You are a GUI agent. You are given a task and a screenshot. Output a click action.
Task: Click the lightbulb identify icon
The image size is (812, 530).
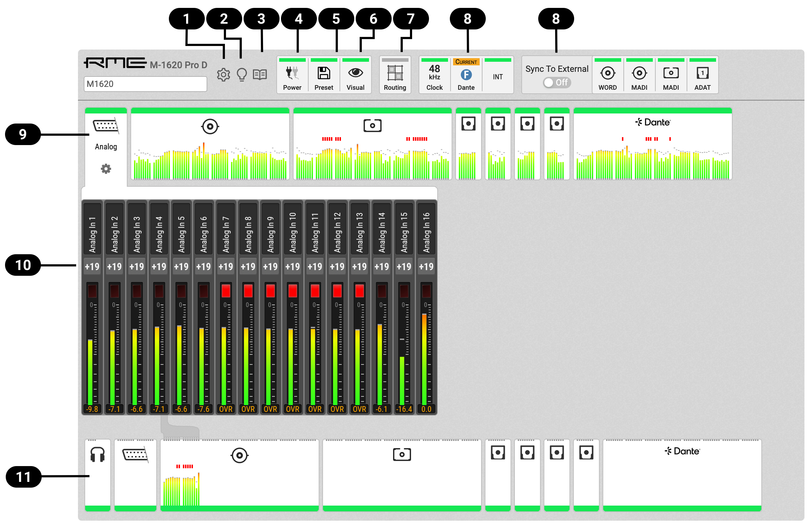pyautogui.click(x=242, y=75)
